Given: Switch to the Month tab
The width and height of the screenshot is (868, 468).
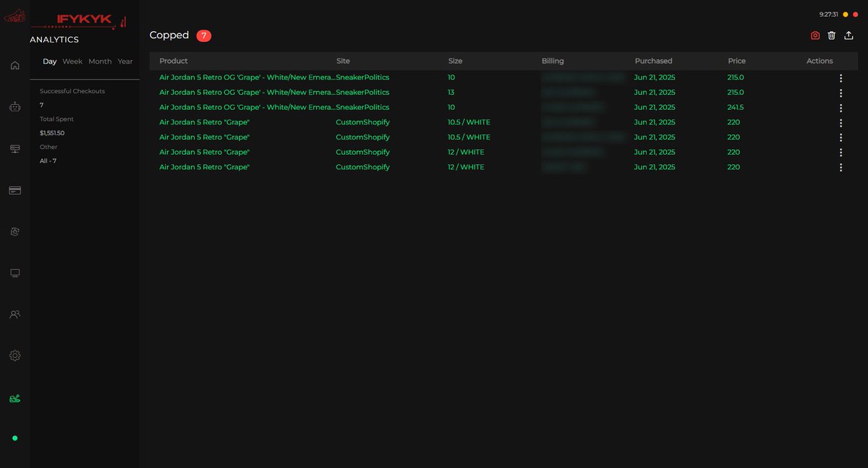Looking at the screenshot, I should coord(100,61).
